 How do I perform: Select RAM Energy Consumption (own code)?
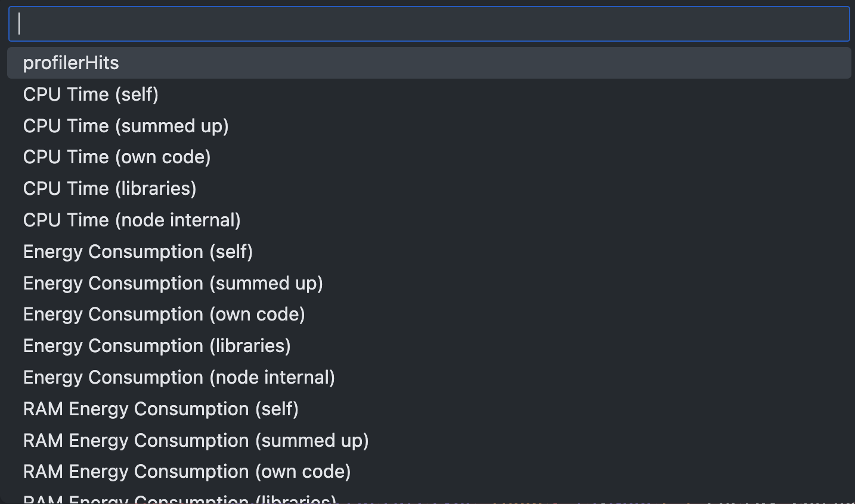pyautogui.click(x=187, y=472)
